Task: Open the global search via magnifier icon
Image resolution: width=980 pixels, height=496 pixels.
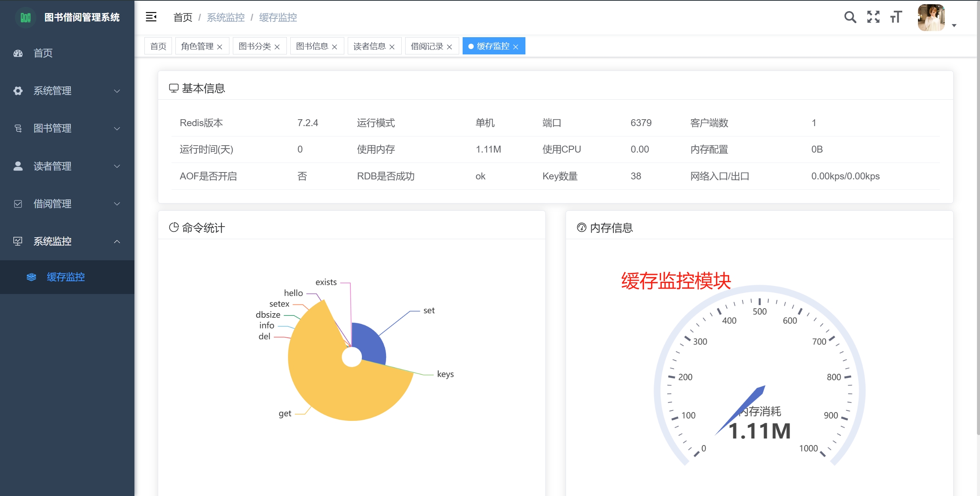Action: [850, 17]
